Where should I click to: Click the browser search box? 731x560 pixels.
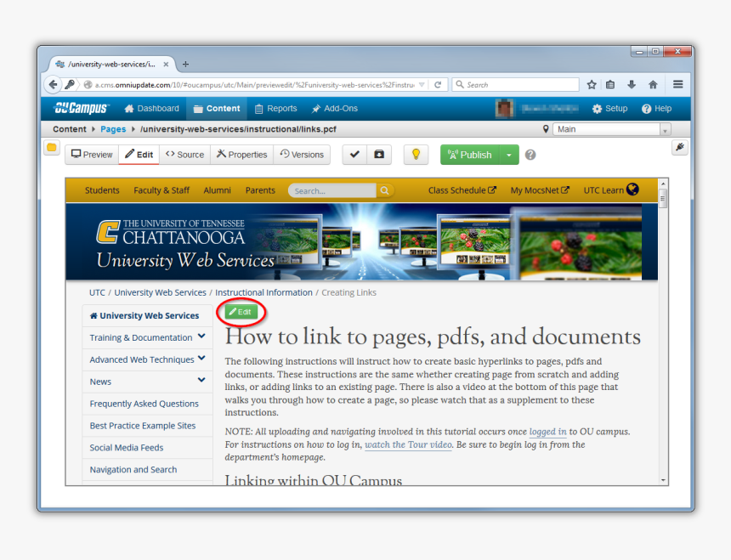(515, 85)
